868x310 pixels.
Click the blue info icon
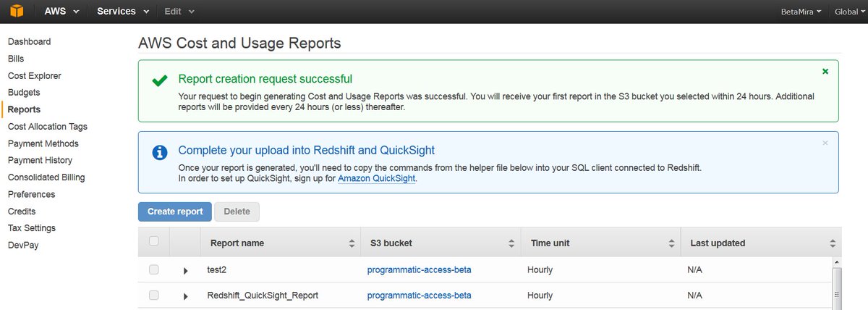160,153
